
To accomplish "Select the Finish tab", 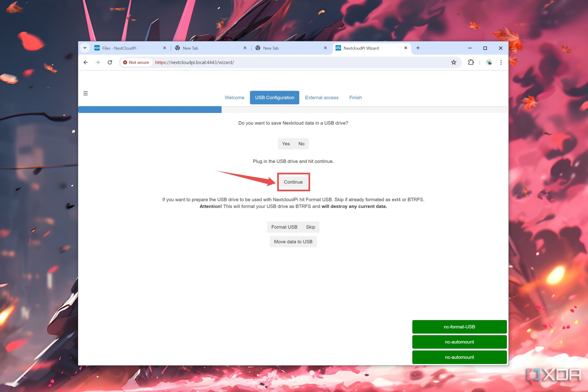I will pos(355,97).
